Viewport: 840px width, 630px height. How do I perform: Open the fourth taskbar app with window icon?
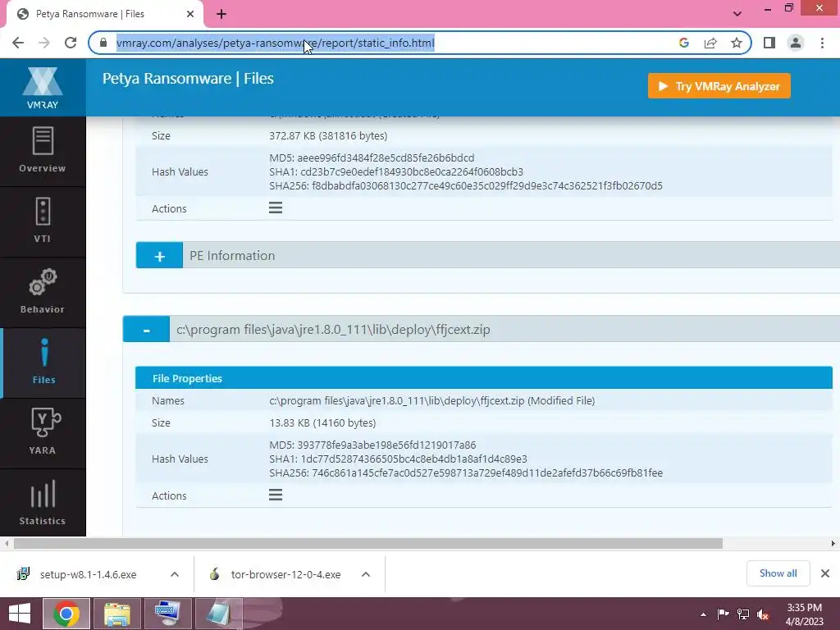point(218,614)
